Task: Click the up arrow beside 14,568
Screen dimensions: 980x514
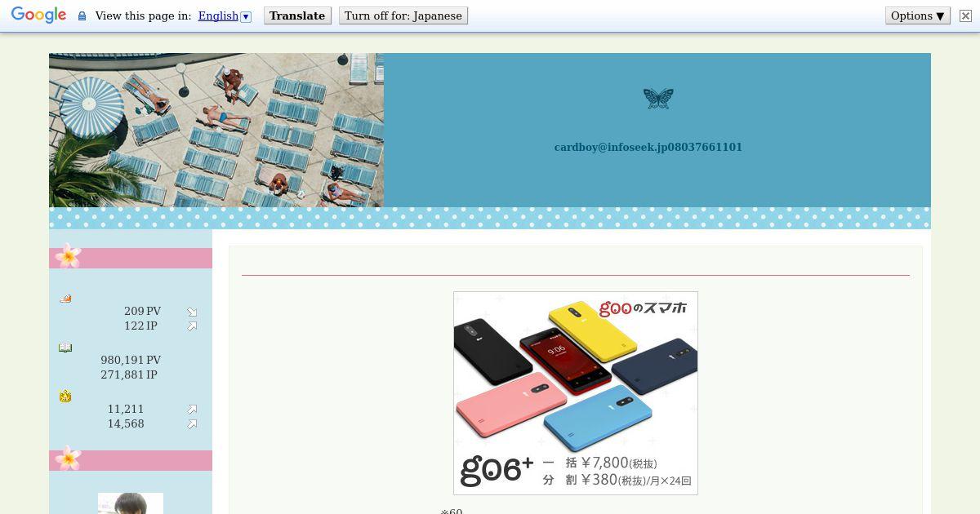Action: pyautogui.click(x=192, y=424)
